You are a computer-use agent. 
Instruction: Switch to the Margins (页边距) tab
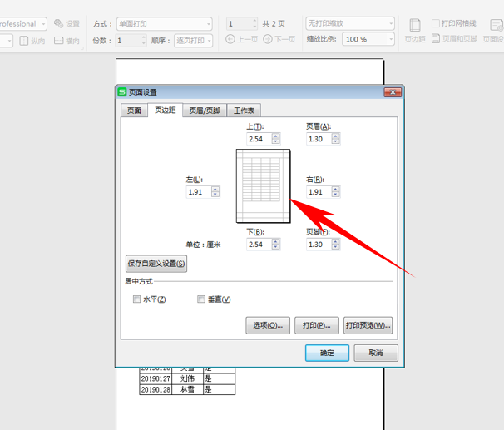(x=166, y=111)
